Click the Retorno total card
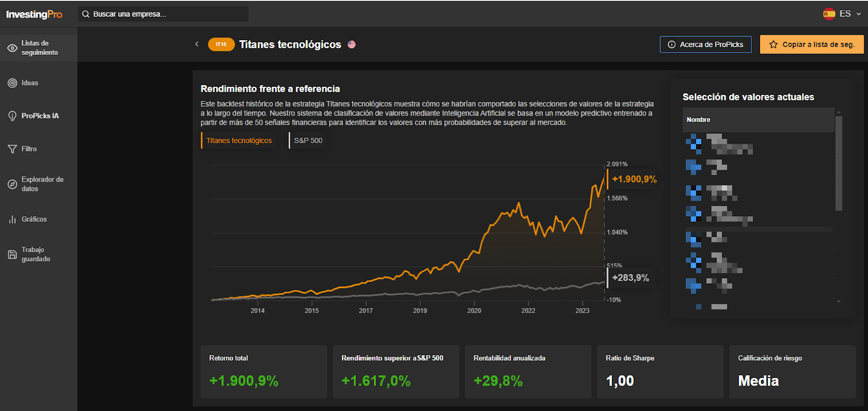 [x=264, y=372]
